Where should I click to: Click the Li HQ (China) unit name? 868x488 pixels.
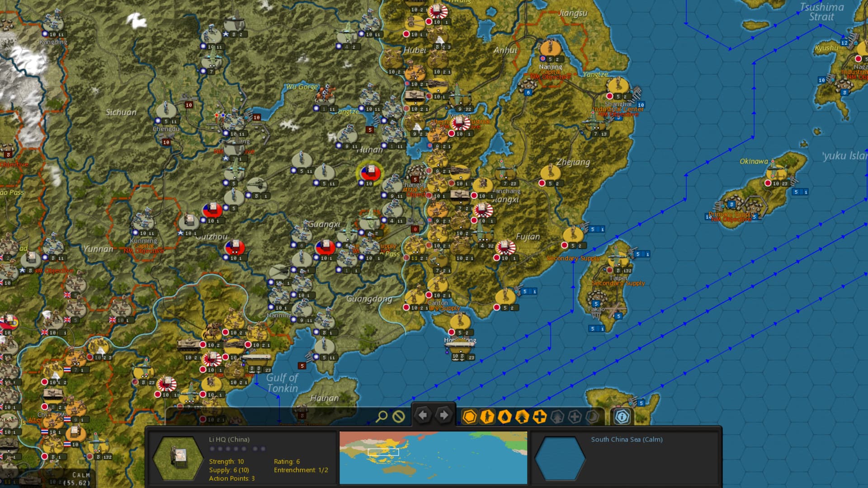point(229,439)
